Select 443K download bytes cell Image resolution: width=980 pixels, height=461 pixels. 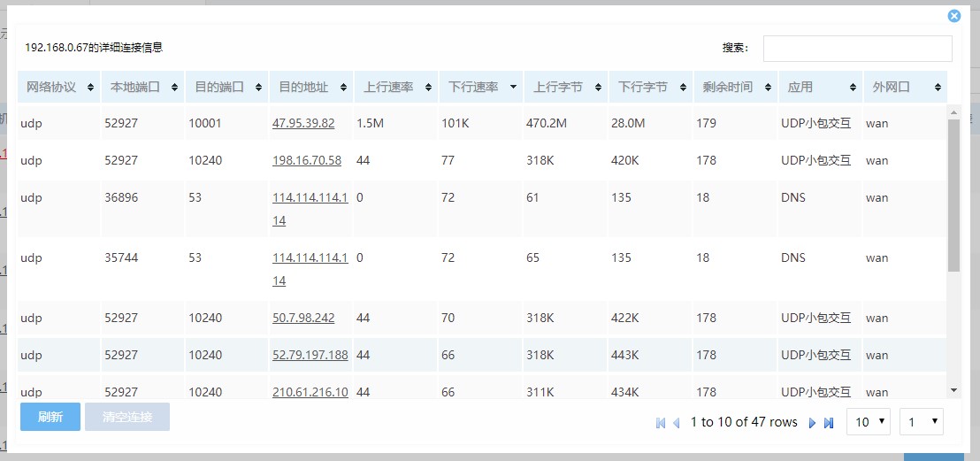click(651, 355)
